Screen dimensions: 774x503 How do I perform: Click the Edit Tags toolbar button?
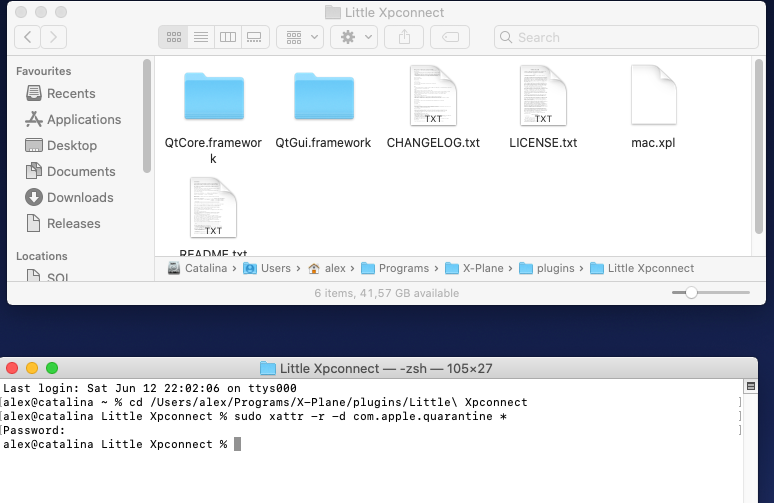tap(450, 37)
